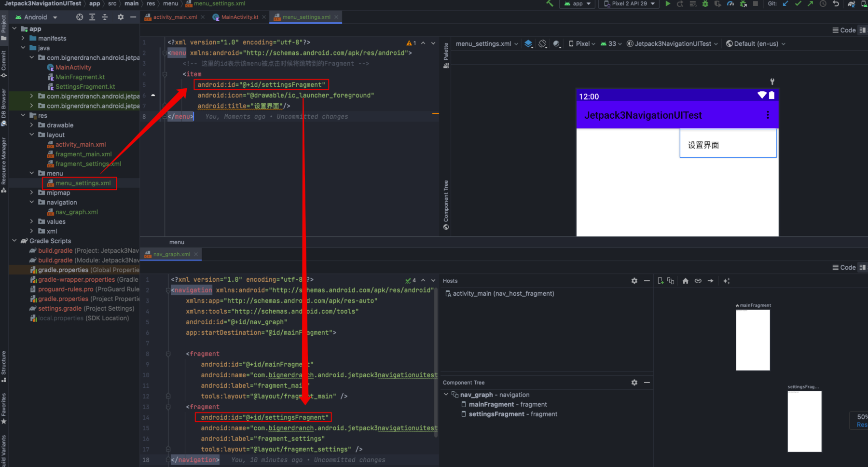Open the Resource Manager side tab
Viewport: 868px width, 467px height.
4,164
